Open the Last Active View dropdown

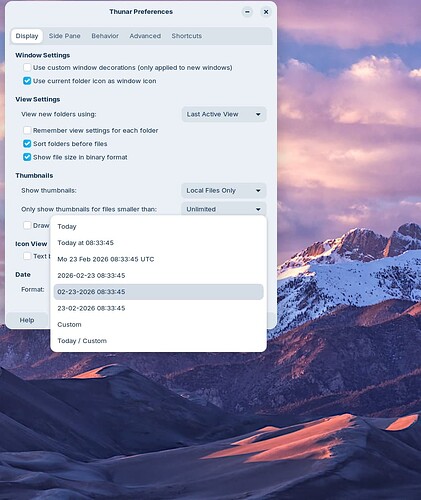coord(224,114)
